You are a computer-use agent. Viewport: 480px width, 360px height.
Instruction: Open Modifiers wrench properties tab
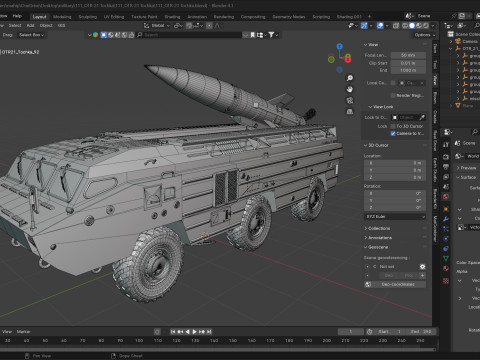(446, 219)
